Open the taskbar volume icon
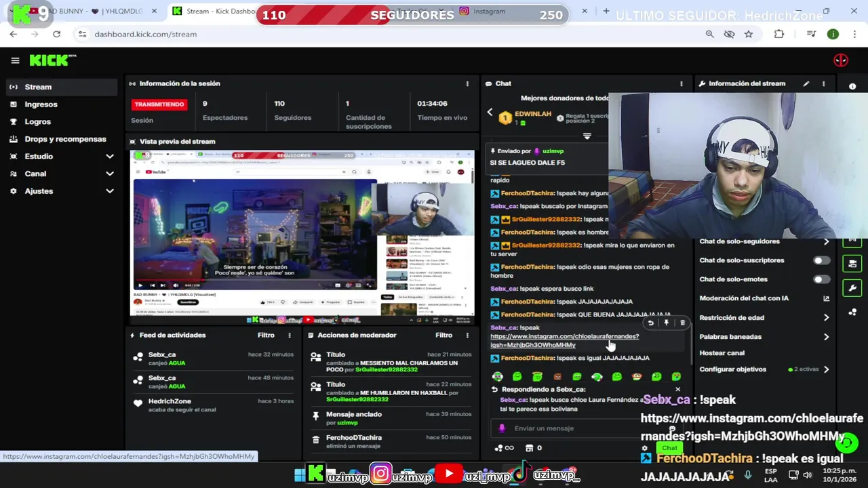868x488 pixels. tap(808, 474)
